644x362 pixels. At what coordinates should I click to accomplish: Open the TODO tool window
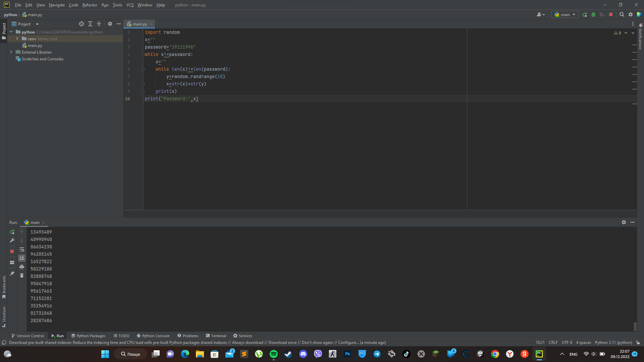pos(121,336)
